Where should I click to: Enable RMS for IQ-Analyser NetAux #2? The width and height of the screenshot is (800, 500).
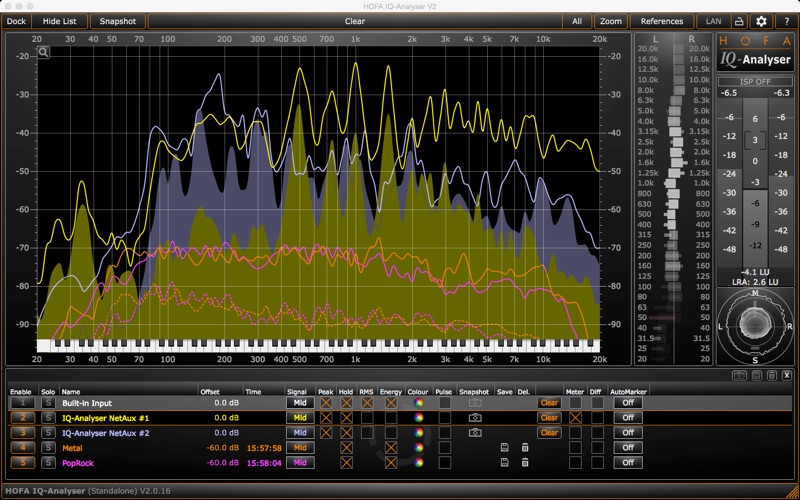click(366, 433)
